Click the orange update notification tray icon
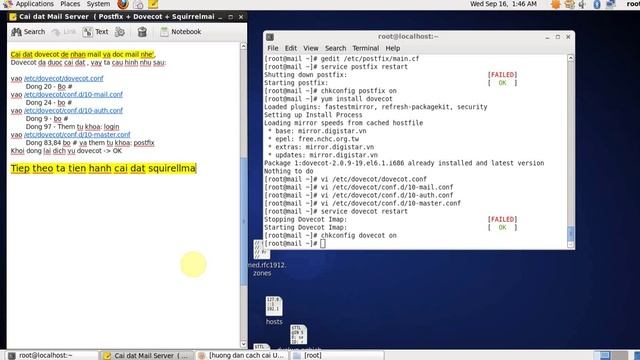 (x=556, y=4)
